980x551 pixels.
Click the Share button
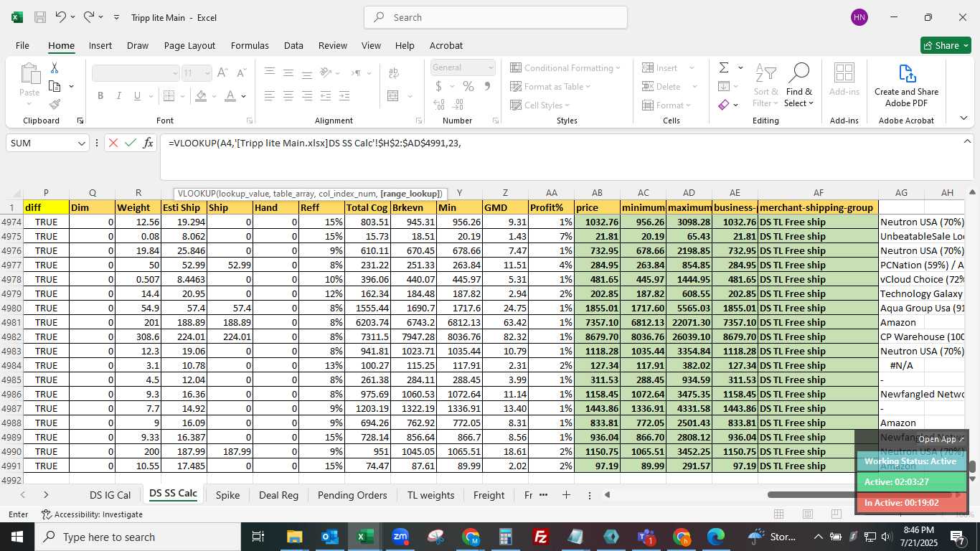coord(946,45)
